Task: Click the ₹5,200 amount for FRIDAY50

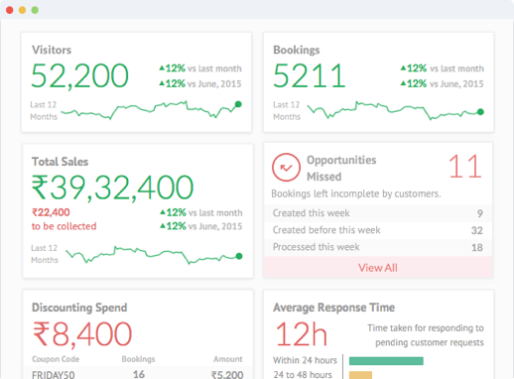Action: click(x=227, y=374)
